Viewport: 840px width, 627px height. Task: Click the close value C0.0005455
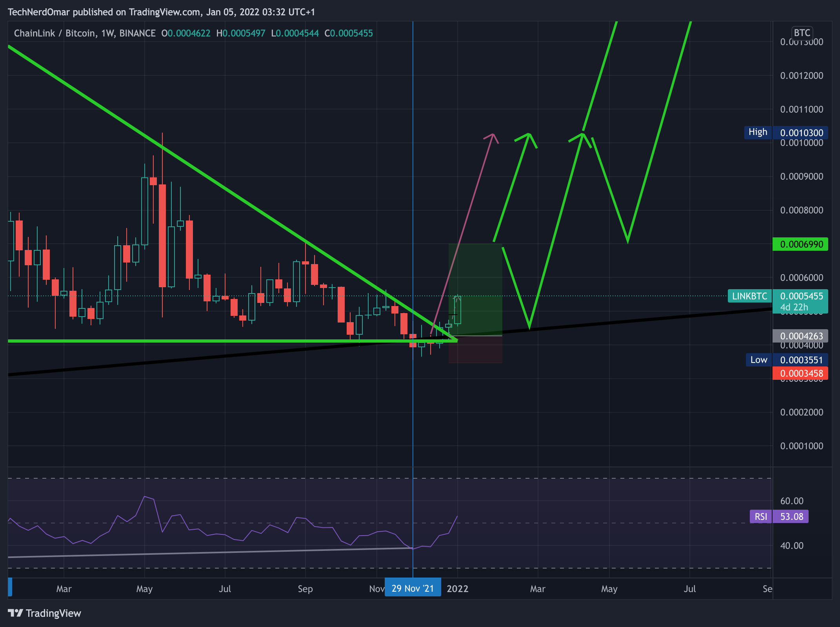click(349, 33)
